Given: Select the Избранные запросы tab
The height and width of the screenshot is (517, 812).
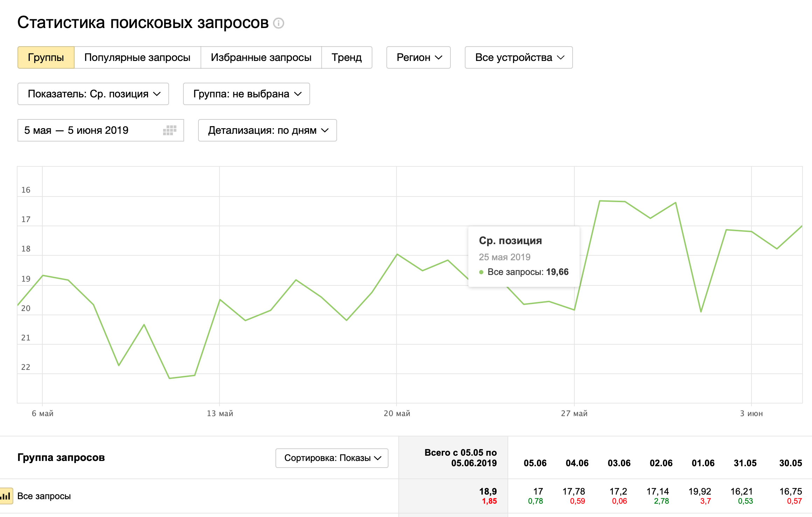Looking at the screenshot, I should click(x=261, y=57).
